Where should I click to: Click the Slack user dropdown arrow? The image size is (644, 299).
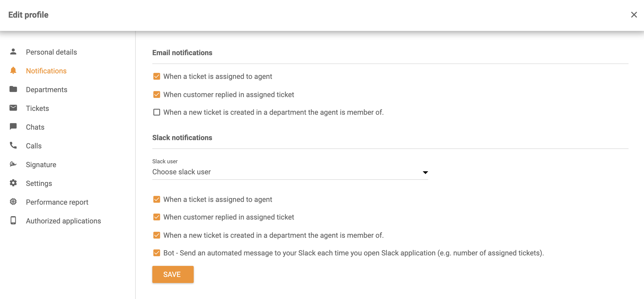click(425, 173)
